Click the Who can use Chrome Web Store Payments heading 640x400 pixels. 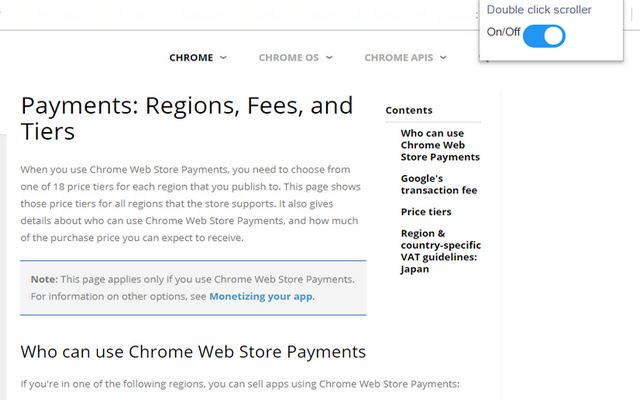coord(193,351)
